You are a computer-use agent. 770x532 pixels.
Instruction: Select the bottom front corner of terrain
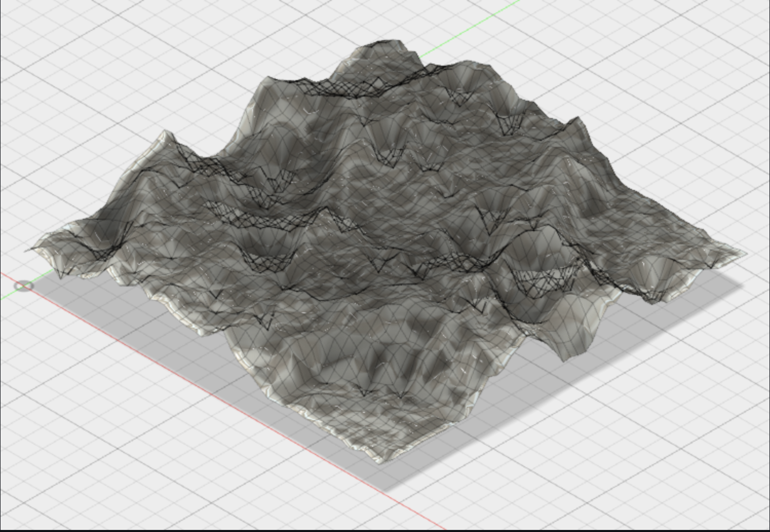(x=380, y=460)
